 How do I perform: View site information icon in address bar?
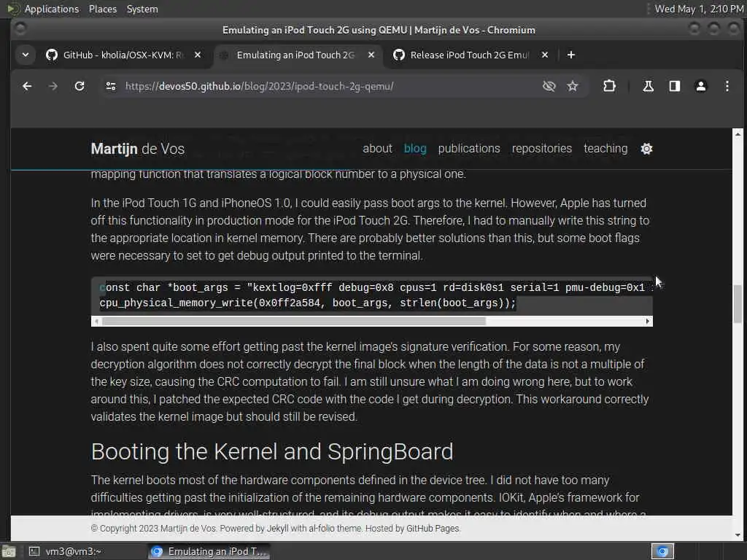(x=111, y=86)
